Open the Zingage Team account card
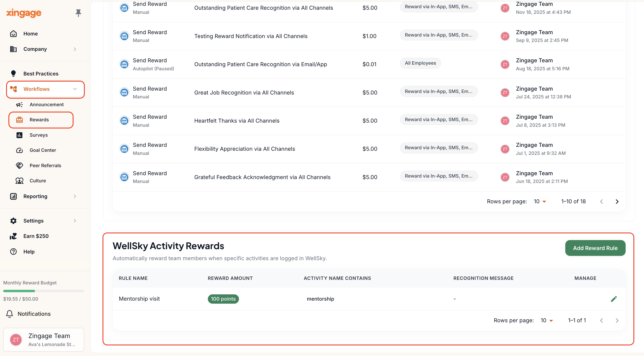 pyautogui.click(x=43, y=340)
